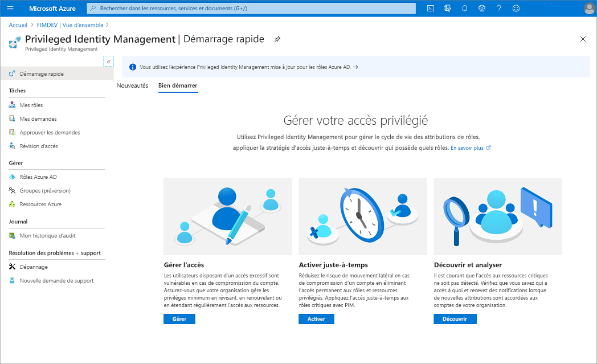The height and width of the screenshot is (364, 597).
Task: Click the Mes rôles icon
Action: coord(12,105)
